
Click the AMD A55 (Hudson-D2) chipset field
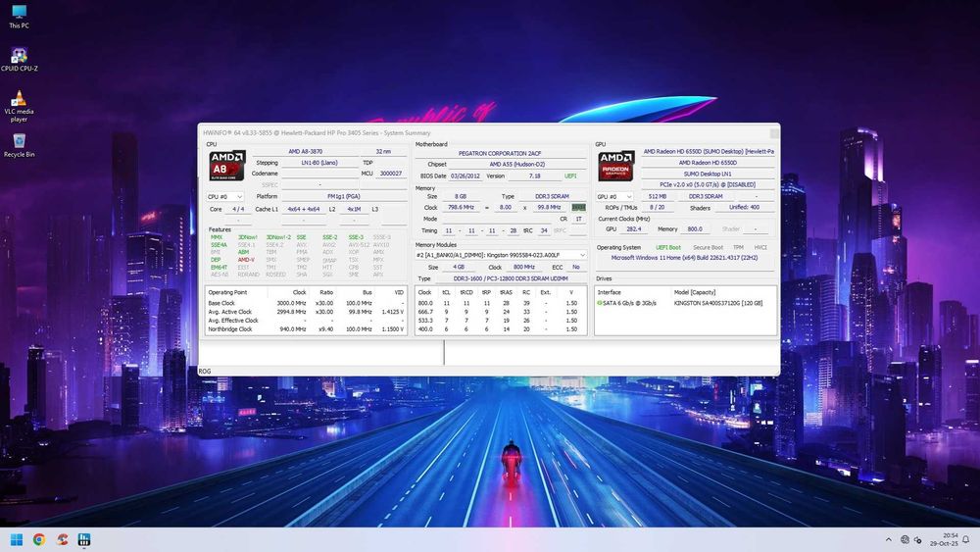tap(516, 165)
